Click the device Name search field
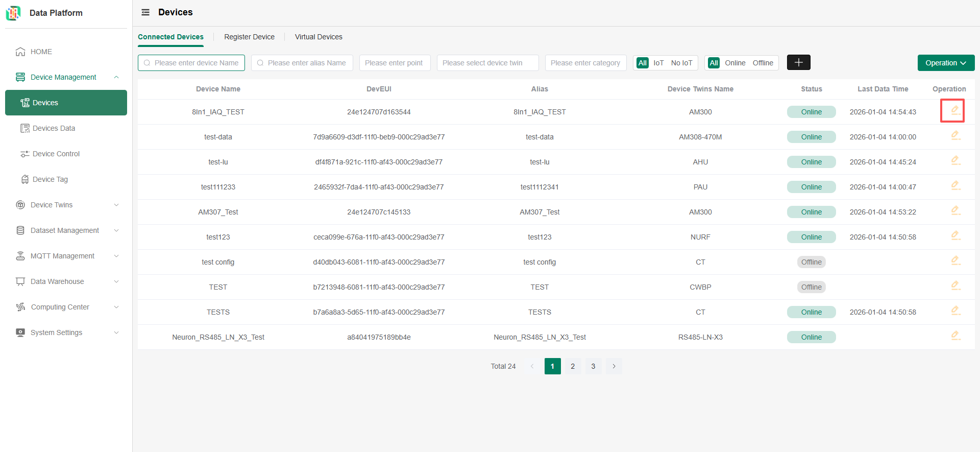 coord(196,63)
